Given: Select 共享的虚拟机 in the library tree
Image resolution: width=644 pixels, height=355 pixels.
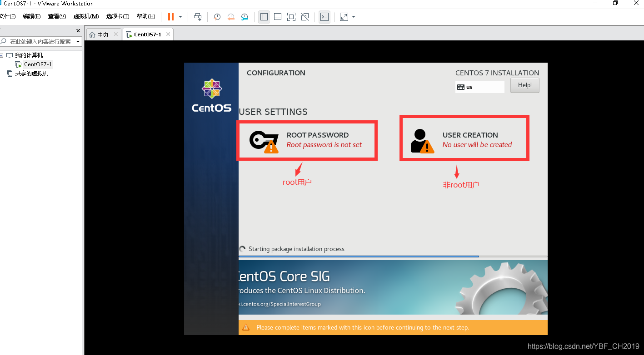Looking at the screenshot, I should click(32, 74).
